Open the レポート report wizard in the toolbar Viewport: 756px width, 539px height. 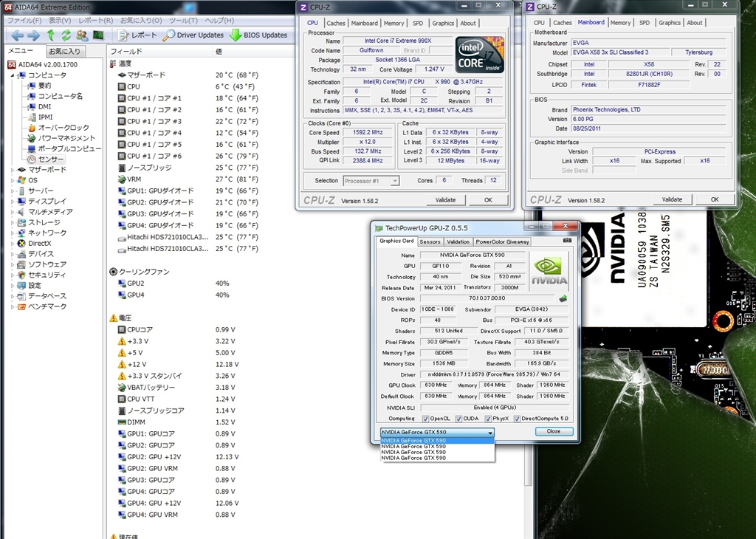point(137,35)
